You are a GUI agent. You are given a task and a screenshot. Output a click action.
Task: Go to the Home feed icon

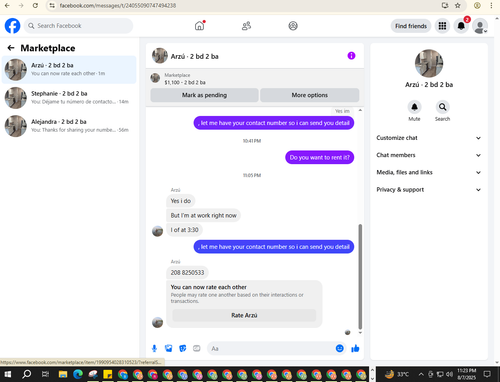(199, 26)
